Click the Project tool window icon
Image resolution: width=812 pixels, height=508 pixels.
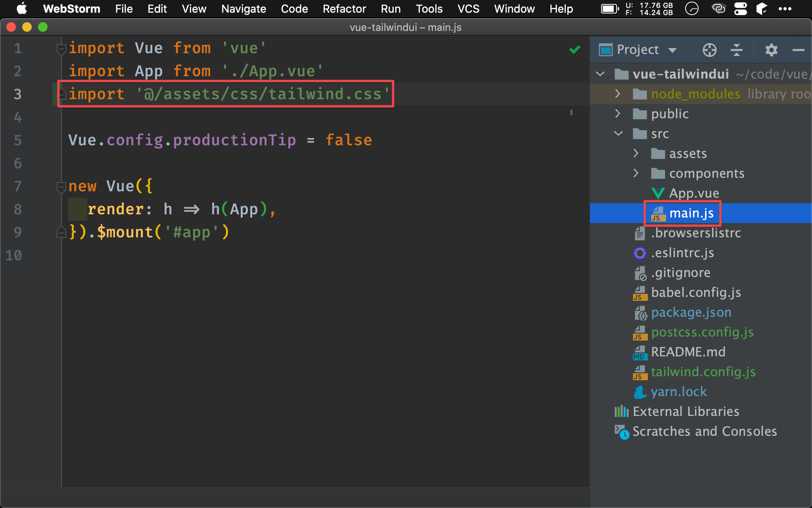(605, 50)
